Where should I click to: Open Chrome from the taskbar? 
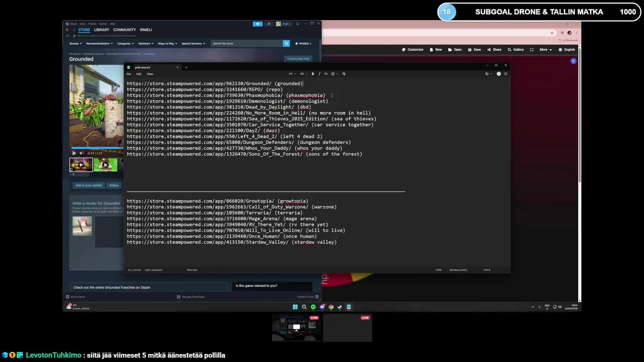(331, 307)
